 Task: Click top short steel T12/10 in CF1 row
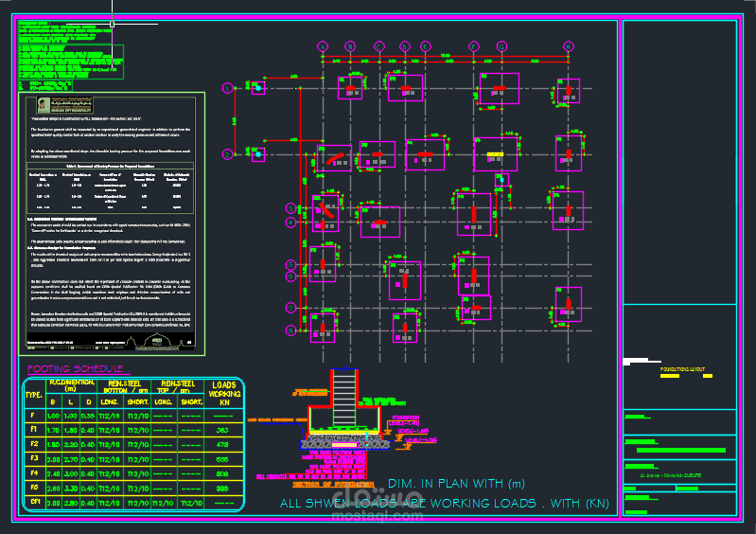(x=191, y=503)
